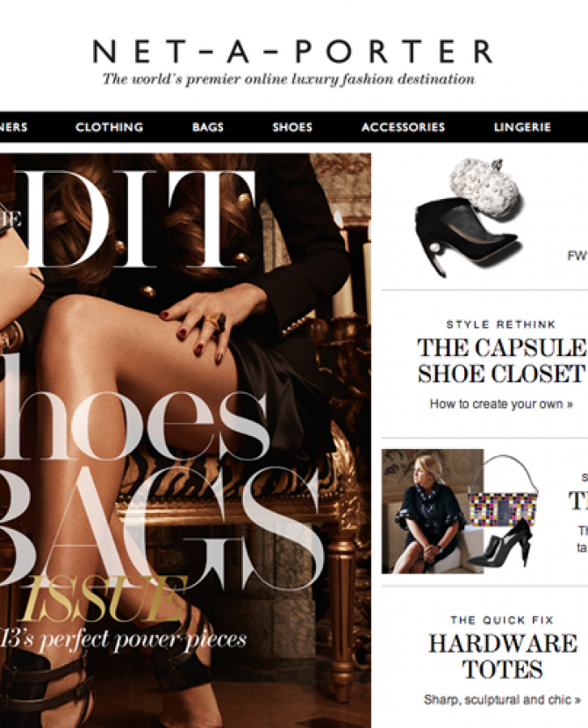Image resolution: width=588 pixels, height=728 pixels.
Task: Select Shoes in the navigation bar
Action: click(292, 127)
